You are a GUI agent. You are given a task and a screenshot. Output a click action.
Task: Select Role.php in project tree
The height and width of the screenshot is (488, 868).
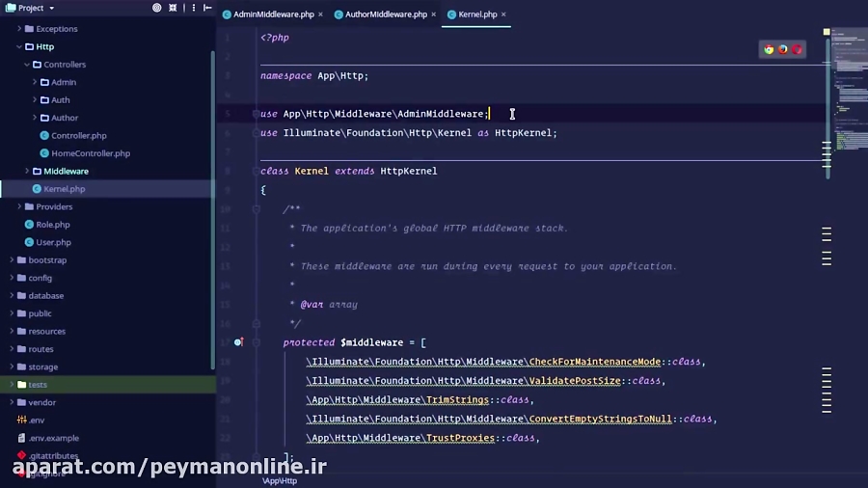tap(53, 225)
